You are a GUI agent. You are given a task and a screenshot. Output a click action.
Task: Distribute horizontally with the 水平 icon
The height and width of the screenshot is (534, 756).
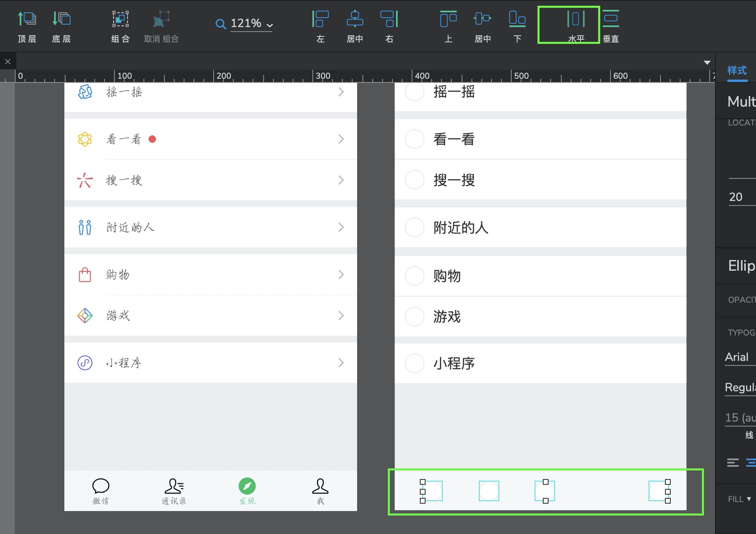pos(576,19)
